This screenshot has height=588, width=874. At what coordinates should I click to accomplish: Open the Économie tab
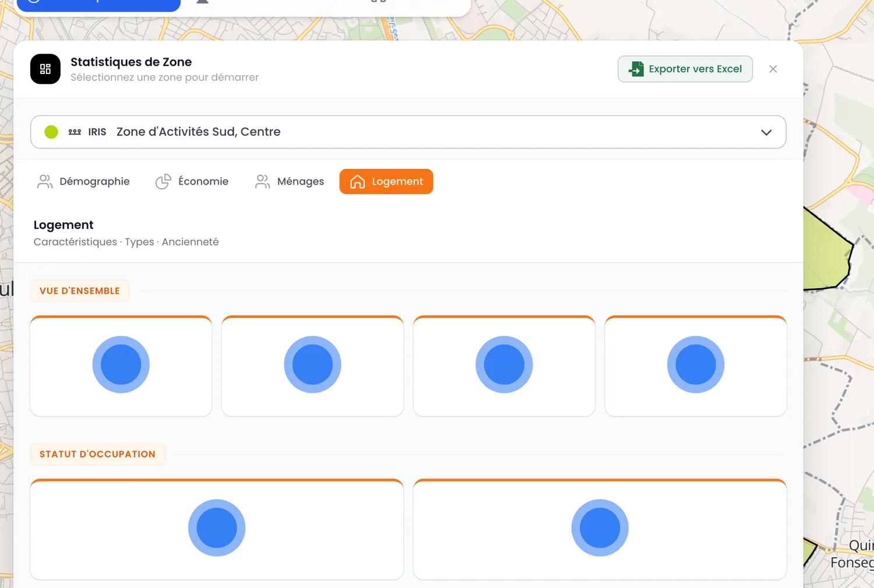pos(192,182)
